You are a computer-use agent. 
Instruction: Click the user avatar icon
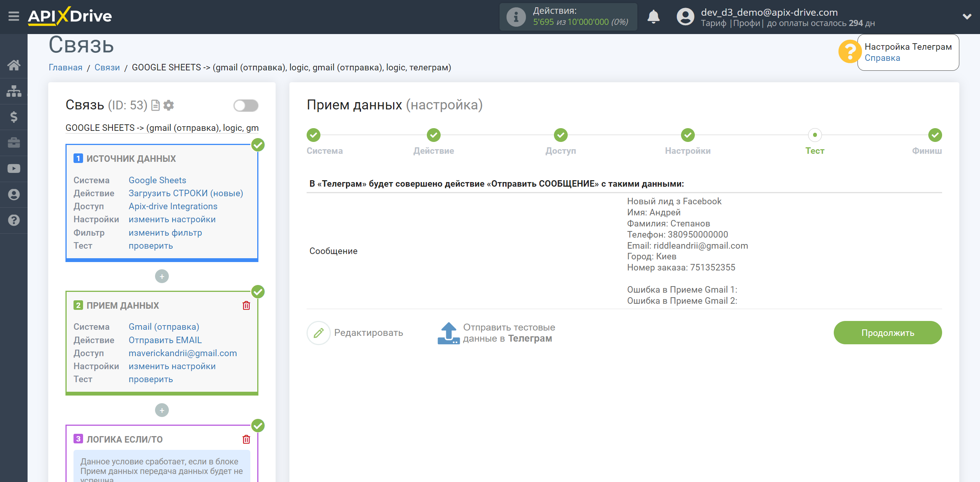point(685,17)
